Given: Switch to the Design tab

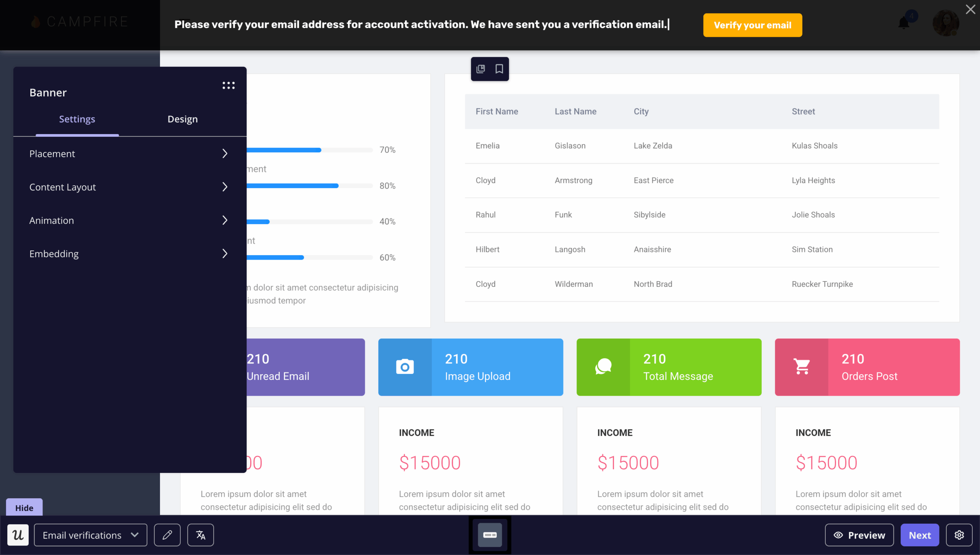Looking at the screenshot, I should tap(182, 119).
